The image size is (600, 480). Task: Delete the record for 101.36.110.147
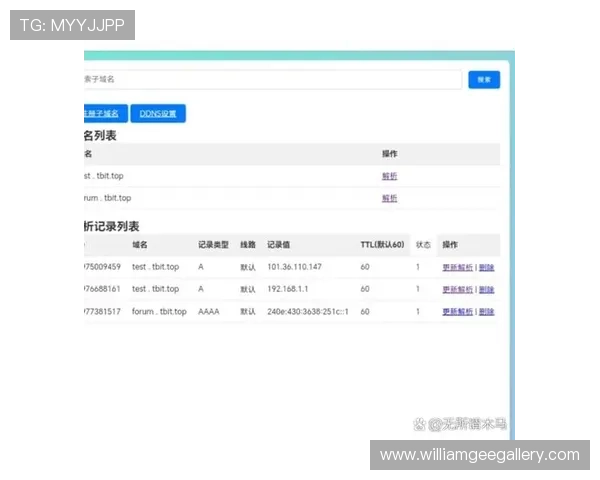coord(486,267)
